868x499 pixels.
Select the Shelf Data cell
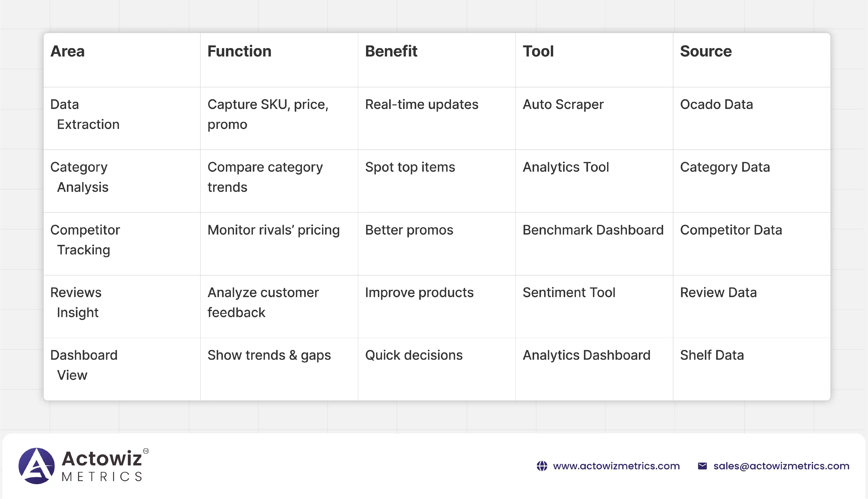point(712,355)
